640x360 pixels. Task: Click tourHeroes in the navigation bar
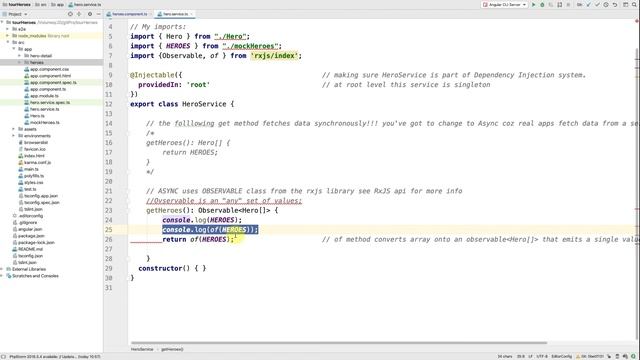point(16,4)
